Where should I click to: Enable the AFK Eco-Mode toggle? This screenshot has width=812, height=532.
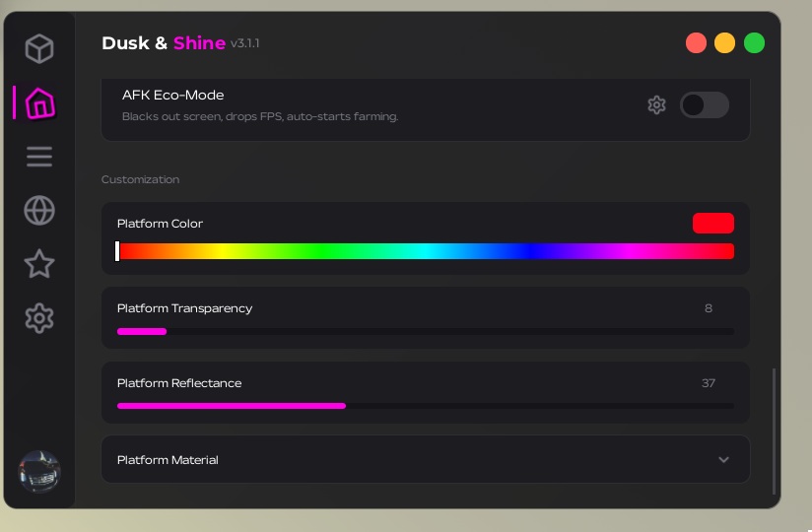(x=704, y=104)
